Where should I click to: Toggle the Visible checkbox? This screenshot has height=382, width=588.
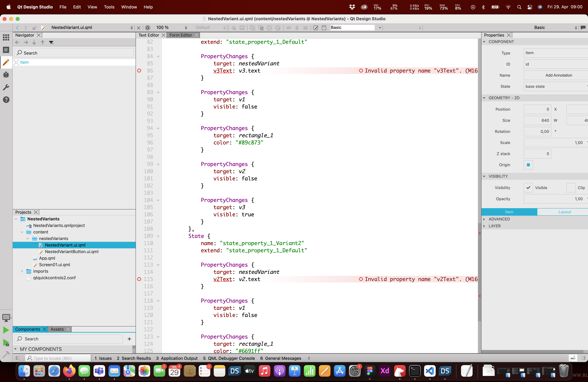tap(528, 188)
